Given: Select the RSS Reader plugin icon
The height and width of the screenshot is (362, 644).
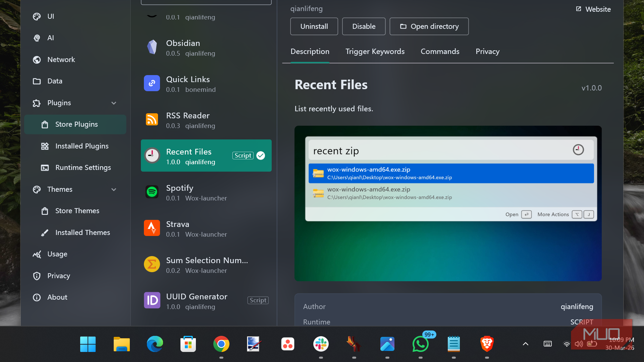Looking at the screenshot, I should [152, 119].
